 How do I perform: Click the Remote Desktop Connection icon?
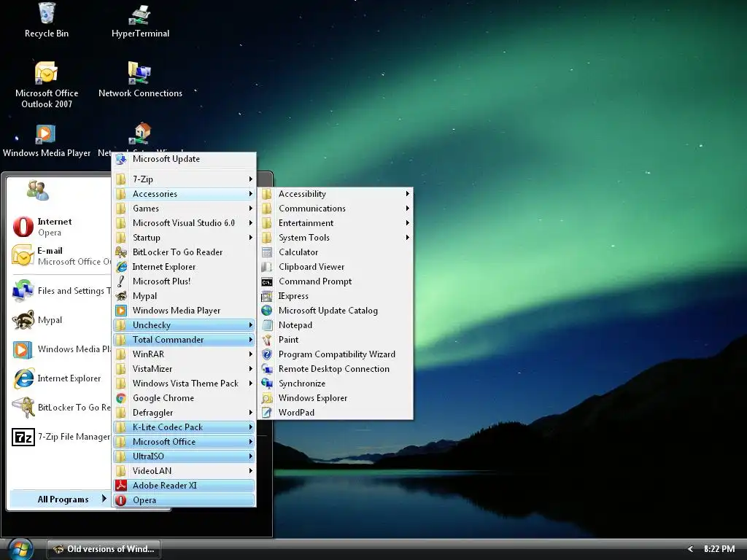267,369
